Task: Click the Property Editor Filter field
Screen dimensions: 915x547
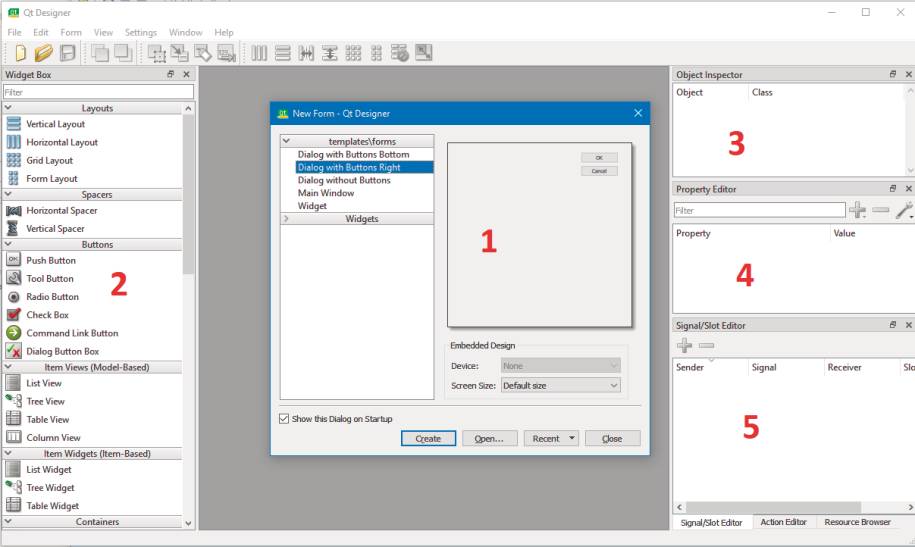Action: (x=759, y=210)
